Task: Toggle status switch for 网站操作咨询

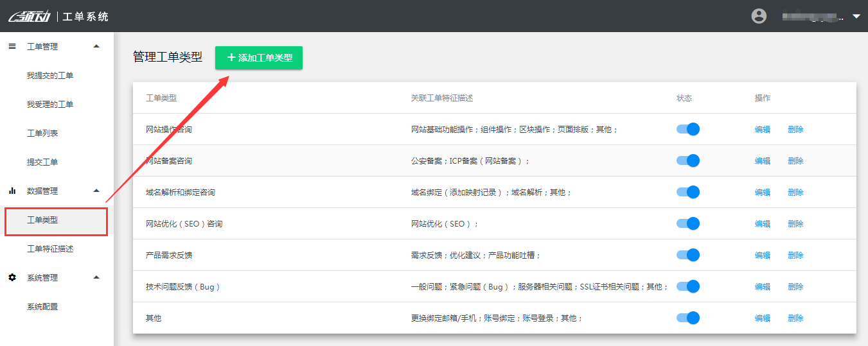Action: coord(687,129)
